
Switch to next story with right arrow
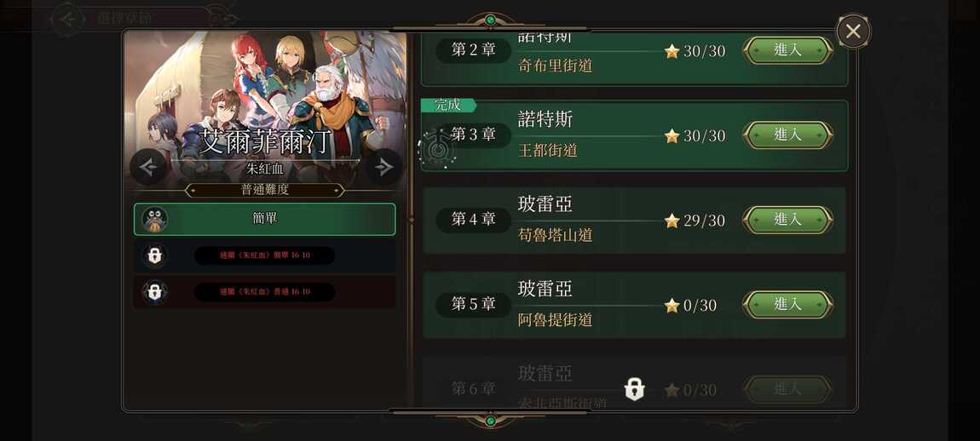(x=383, y=167)
